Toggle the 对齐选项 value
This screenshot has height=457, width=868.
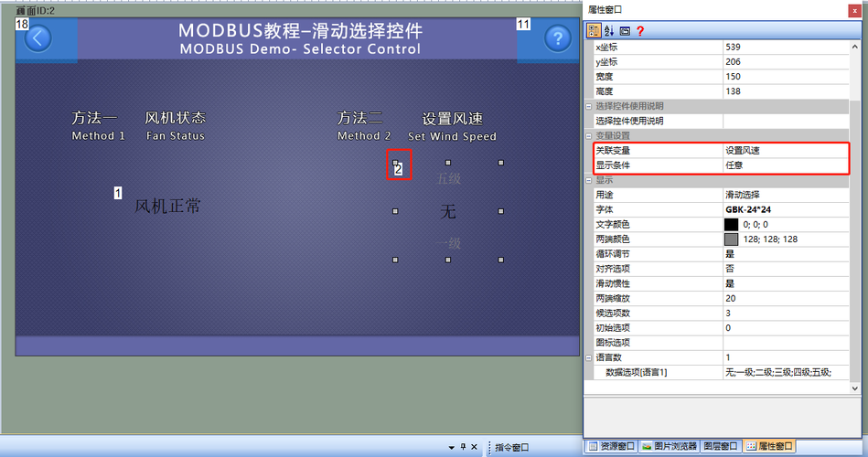coord(786,269)
